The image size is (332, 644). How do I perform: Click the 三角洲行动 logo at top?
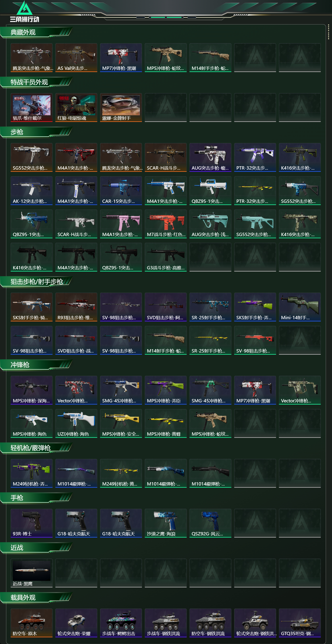pos(25,12)
